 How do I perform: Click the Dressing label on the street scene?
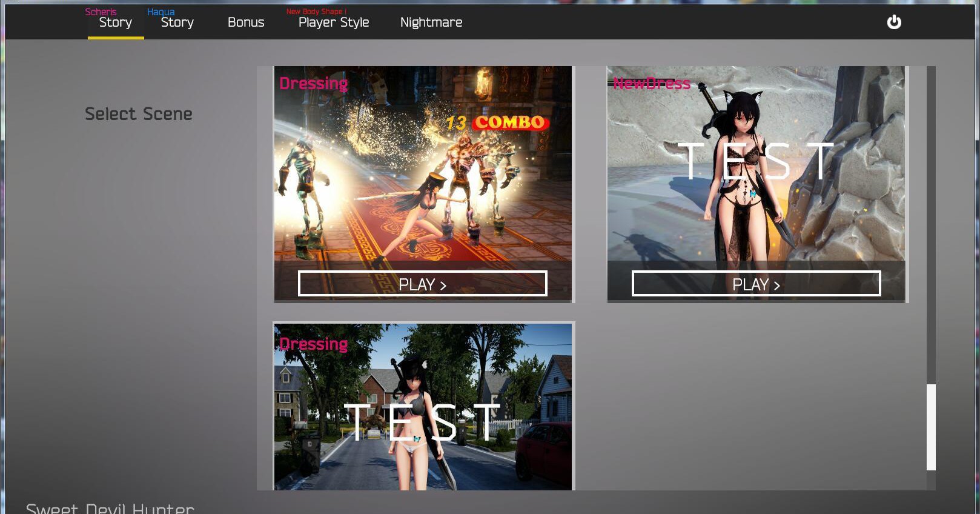click(x=313, y=344)
